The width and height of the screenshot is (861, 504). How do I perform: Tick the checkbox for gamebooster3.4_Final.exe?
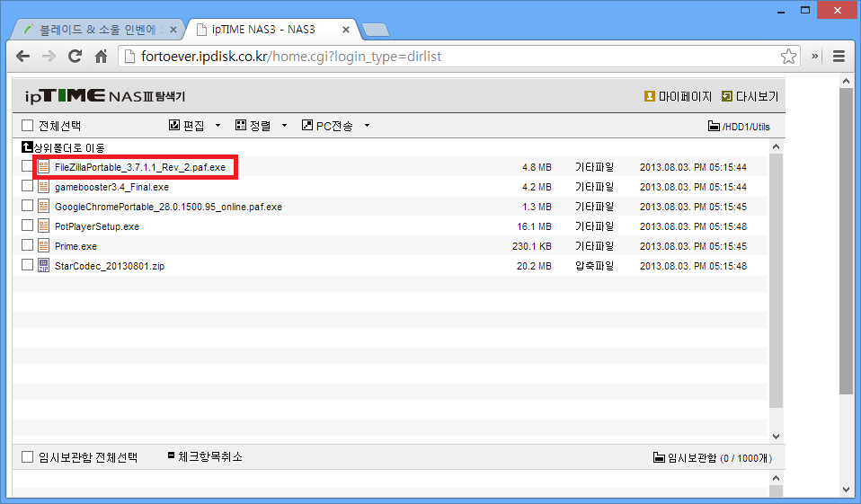coord(27,187)
